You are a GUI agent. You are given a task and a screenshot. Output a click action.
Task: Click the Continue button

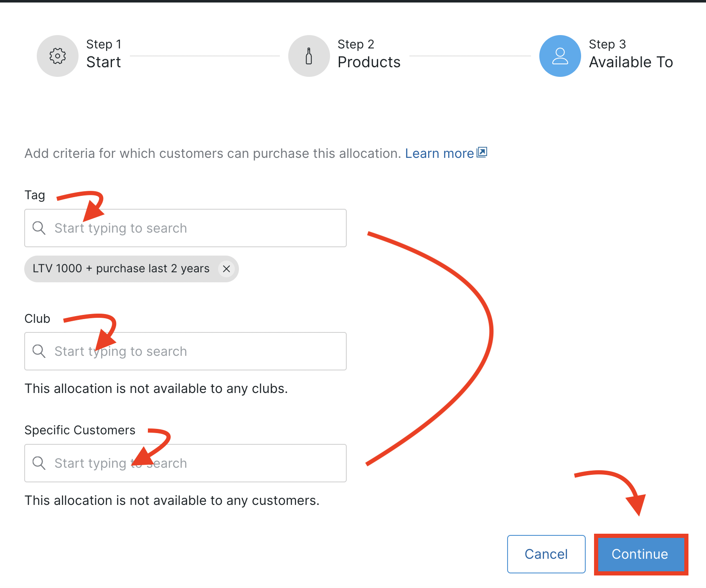(x=640, y=554)
